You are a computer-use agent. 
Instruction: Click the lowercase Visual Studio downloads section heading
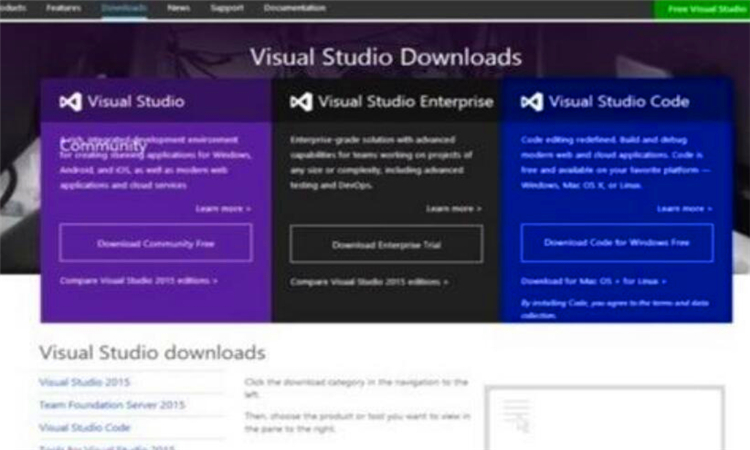[152, 353]
